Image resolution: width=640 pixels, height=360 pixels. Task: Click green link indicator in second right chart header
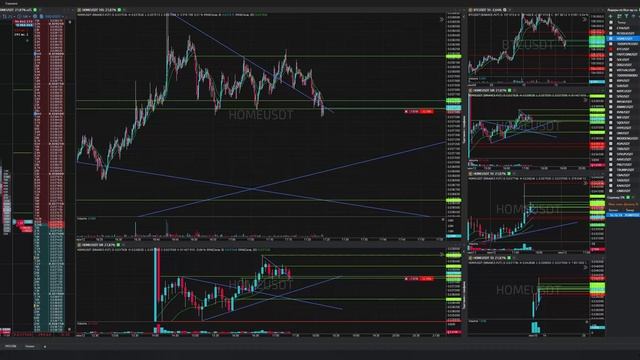pos(509,91)
